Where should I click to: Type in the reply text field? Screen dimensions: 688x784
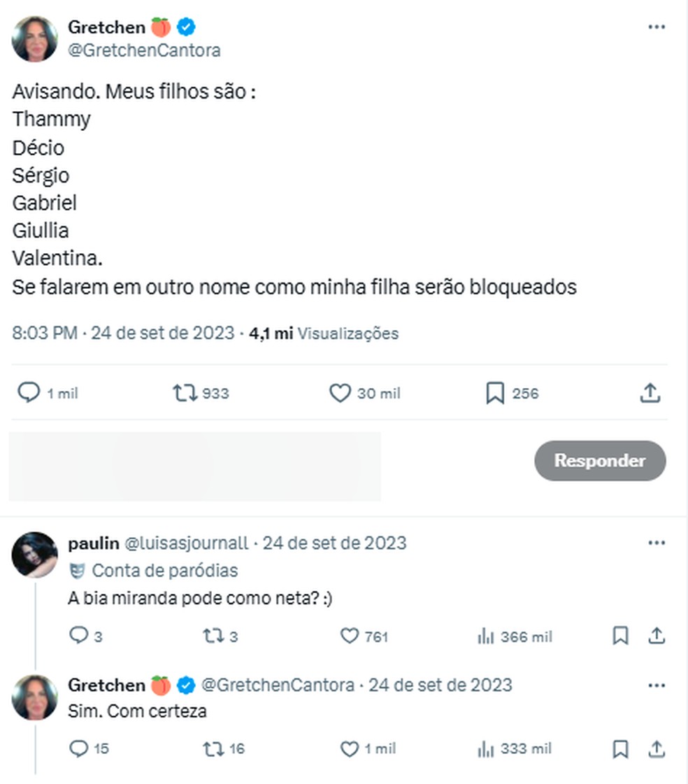(x=194, y=466)
